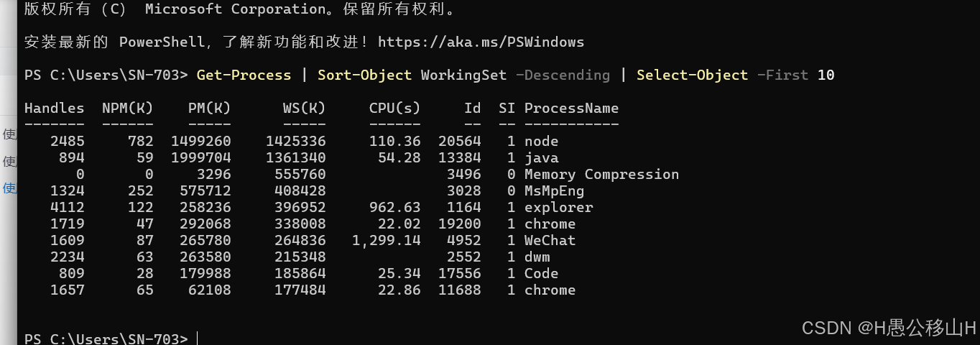The image size is (980, 345).
Task: Click the -First parameter text
Action: [782, 75]
